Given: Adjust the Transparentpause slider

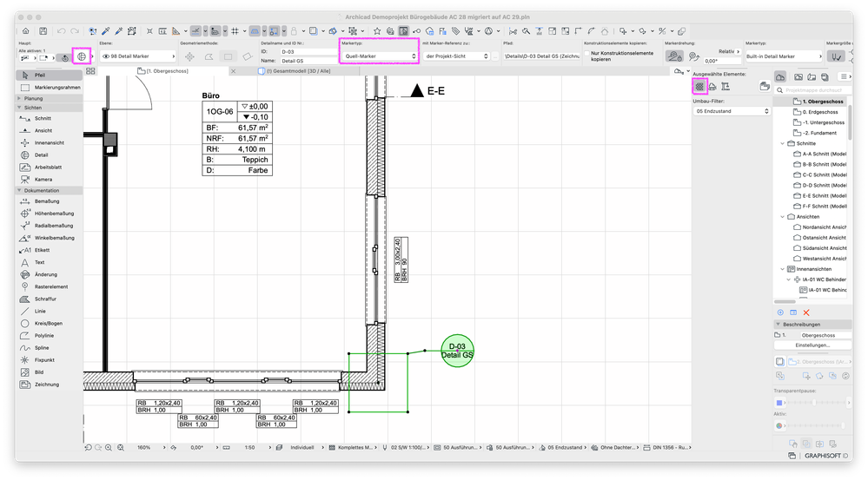Looking at the screenshot, I should (x=814, y=403).
